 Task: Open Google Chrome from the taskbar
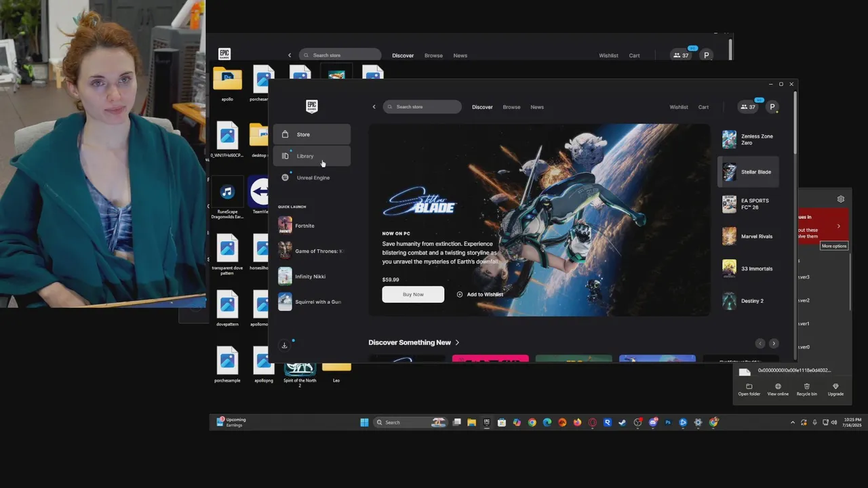(x=532, y=422)
